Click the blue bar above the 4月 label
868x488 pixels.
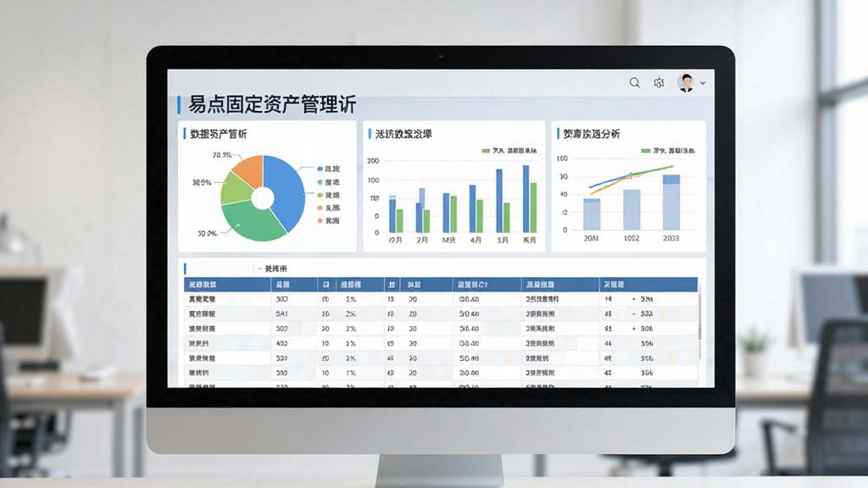(x=473, y=208)
